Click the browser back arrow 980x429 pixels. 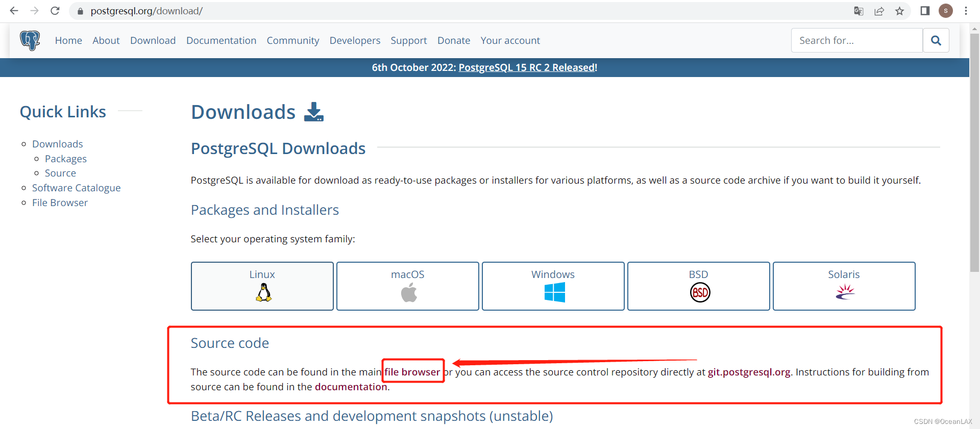pos(14,11)
